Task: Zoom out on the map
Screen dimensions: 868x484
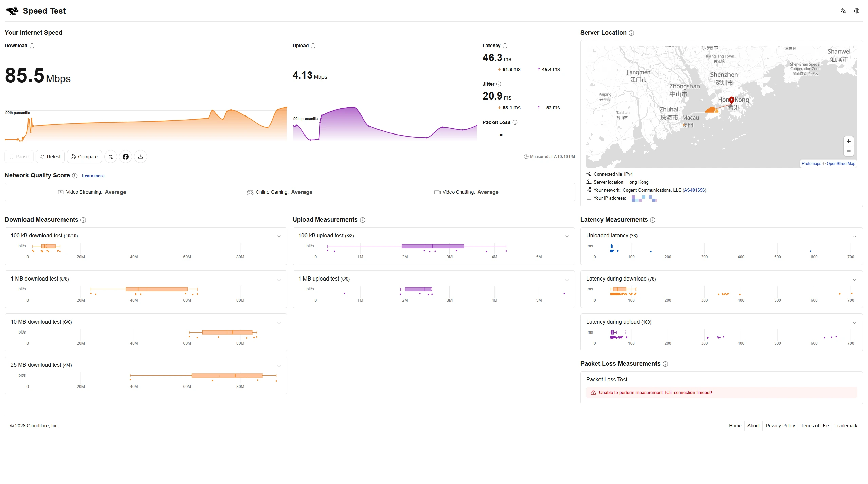Action: pos(849,151)
